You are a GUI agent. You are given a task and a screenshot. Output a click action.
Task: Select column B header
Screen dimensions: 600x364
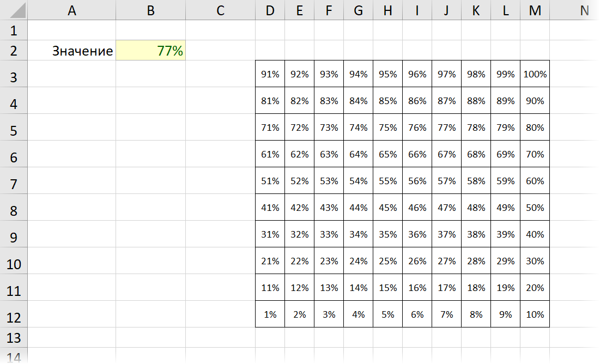pyautogui.click(x=151, y=10)
